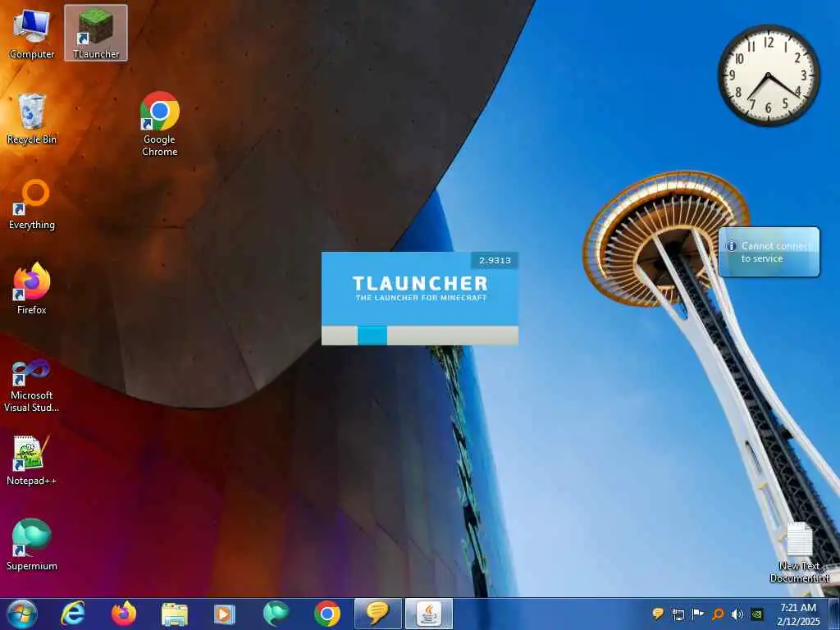
Task: Click the Everything search tray icon
Action: click(718, 614)
